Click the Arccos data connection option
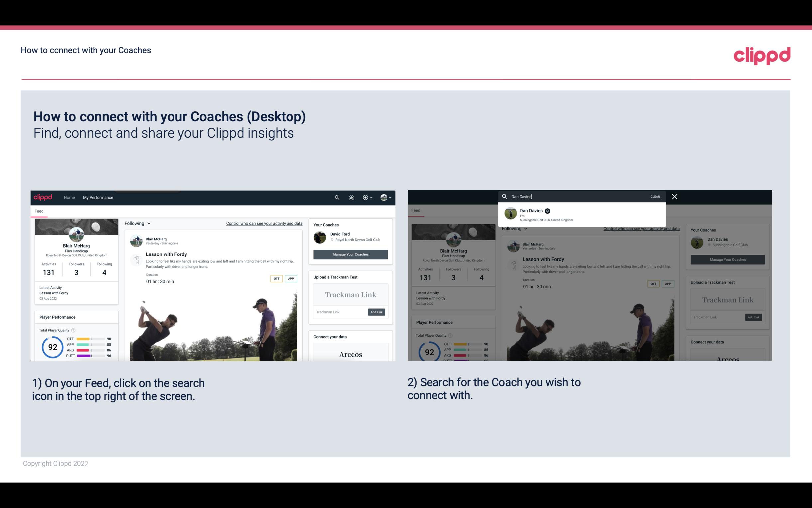812x508 pixels. [x=350, y=354]
